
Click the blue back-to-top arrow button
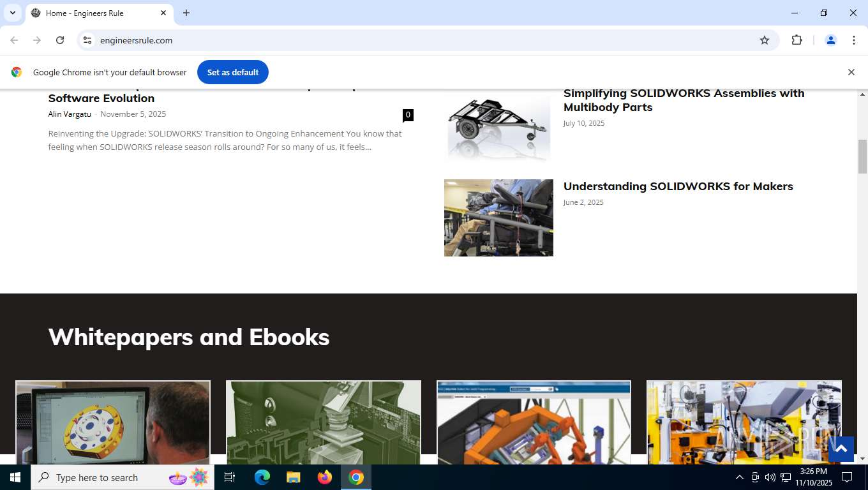pyautogui.click(x=841, y=449)
